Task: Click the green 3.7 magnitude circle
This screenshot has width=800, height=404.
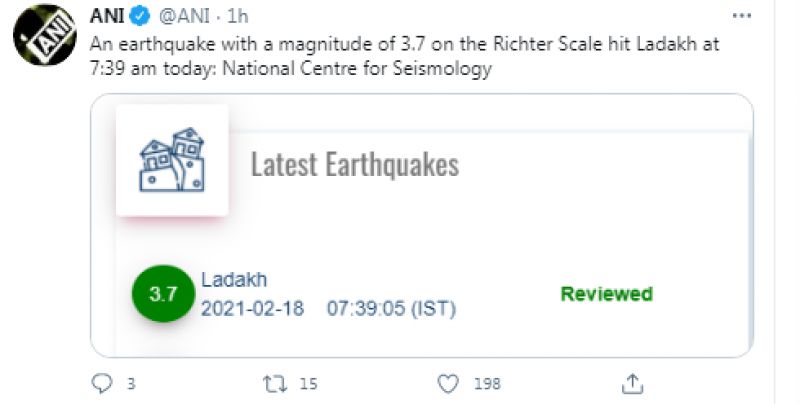Action: point(162,294)
